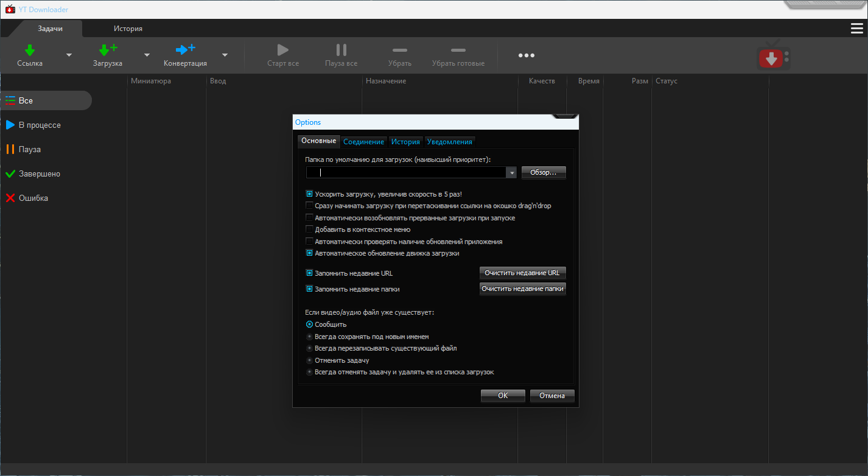Uncheck Запомнить недавние URL
Screen dimensions: 868x476
point(309,273)
